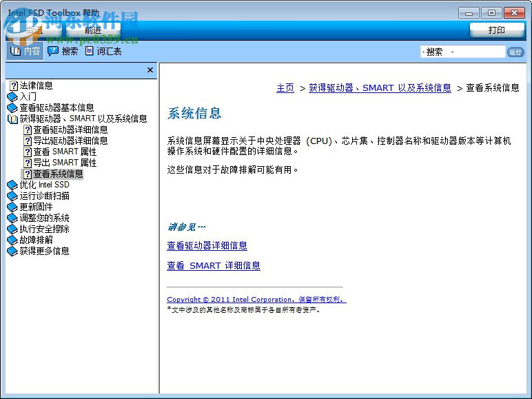Viewport: 532px width, 399px height.
Task: Expand the 执行安全擦除 book icon
Action: 12,229
